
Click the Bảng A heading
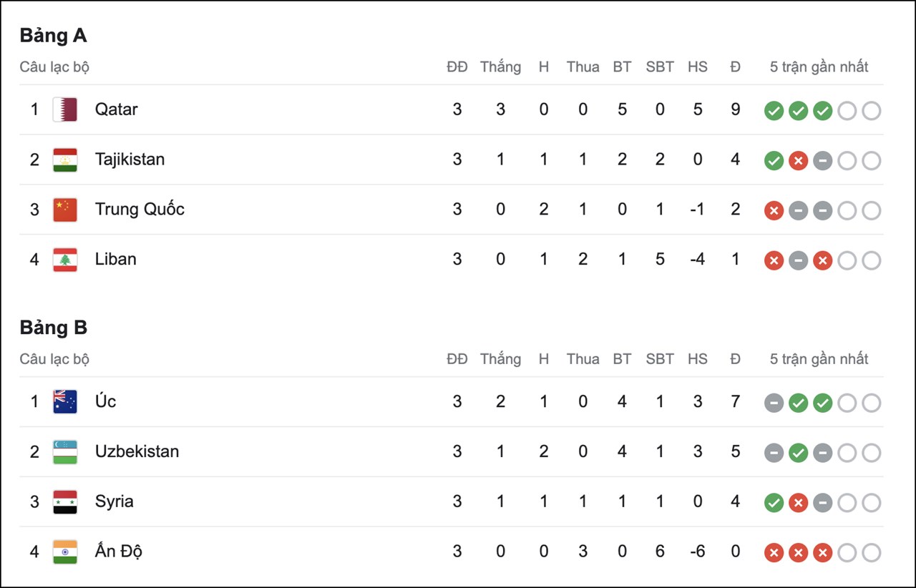tap(53, 35)
